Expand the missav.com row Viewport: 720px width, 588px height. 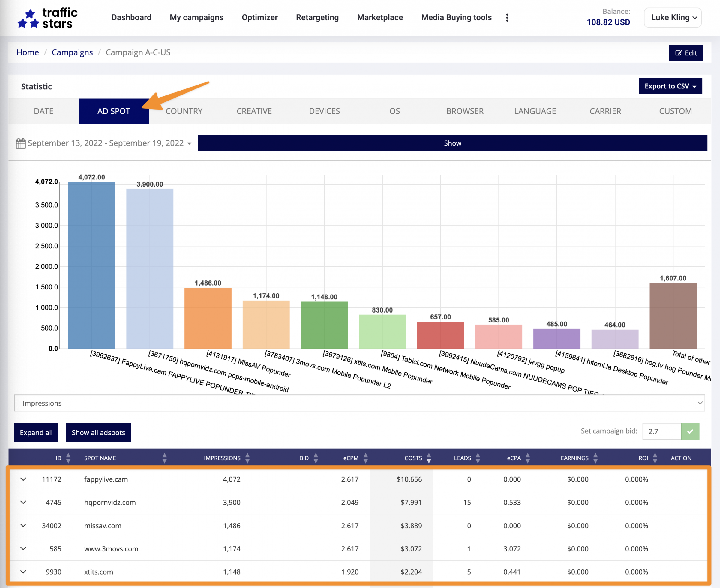[x=23, y=525]
